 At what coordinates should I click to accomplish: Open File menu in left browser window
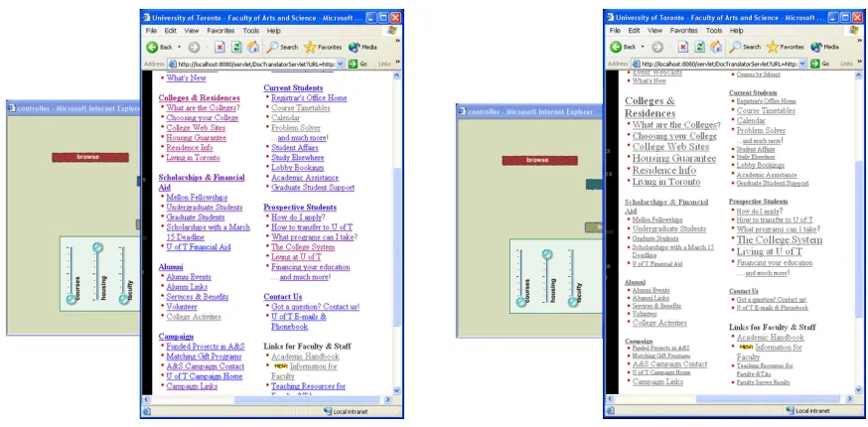151,31
